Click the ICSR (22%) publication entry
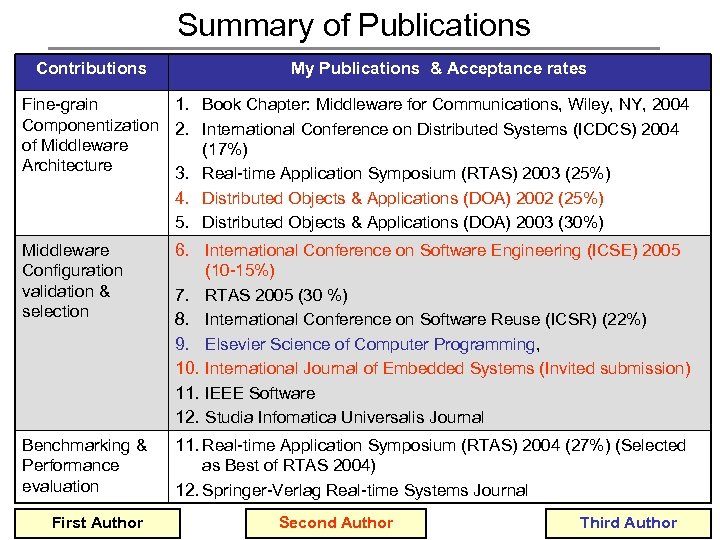Image resolution: width=720 pixels, height=540 pixels. coord(411,319)
